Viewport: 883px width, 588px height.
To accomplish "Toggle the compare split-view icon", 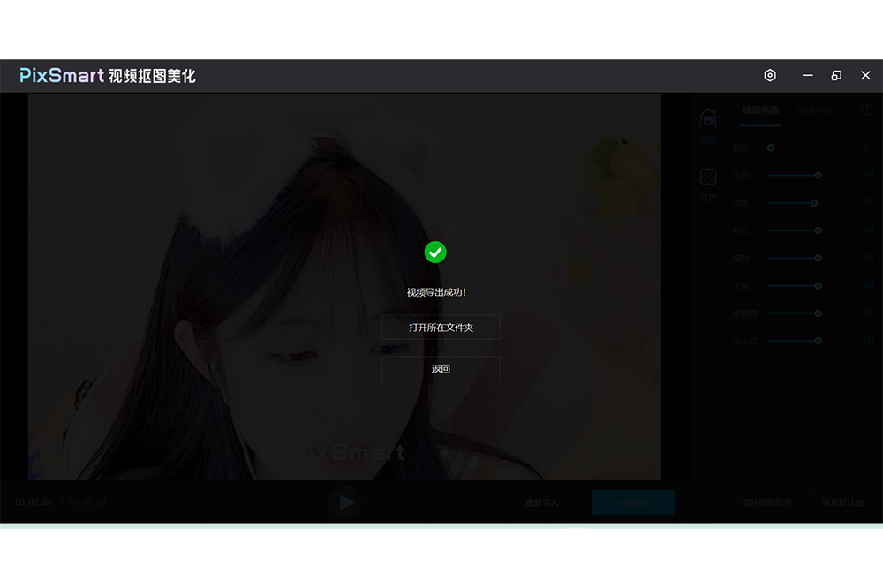I will pos(866,110).
